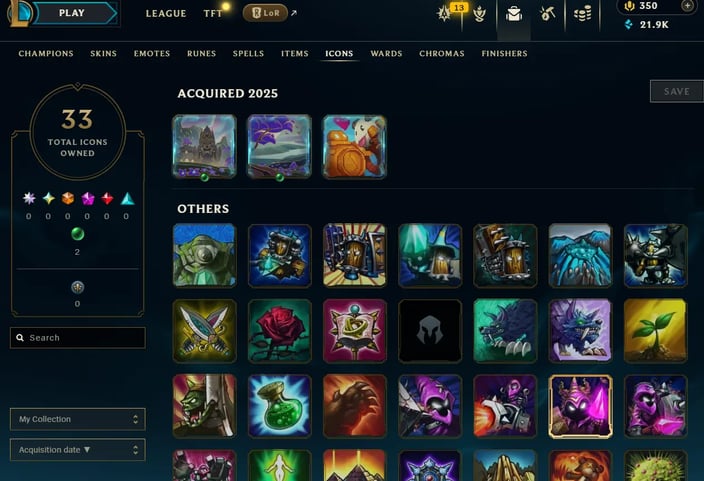
Task: Expand the Acquisition date sort dropdown
Action: [78, 450]
